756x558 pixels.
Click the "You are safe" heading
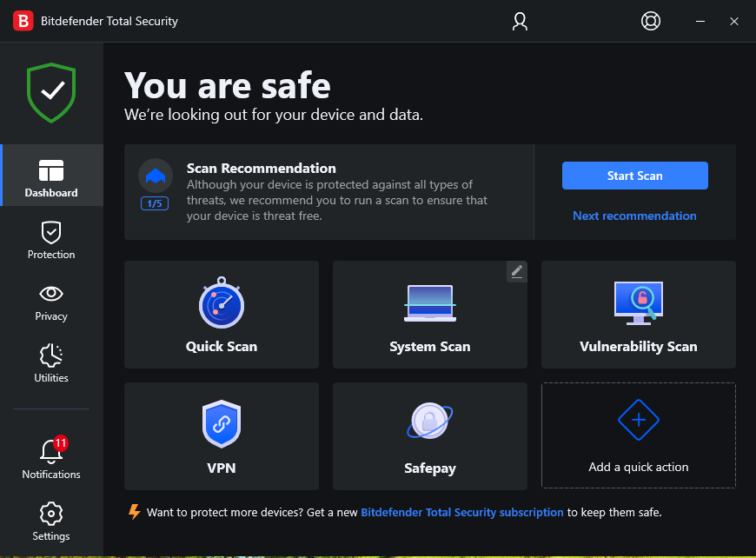(x=228, y=85)
